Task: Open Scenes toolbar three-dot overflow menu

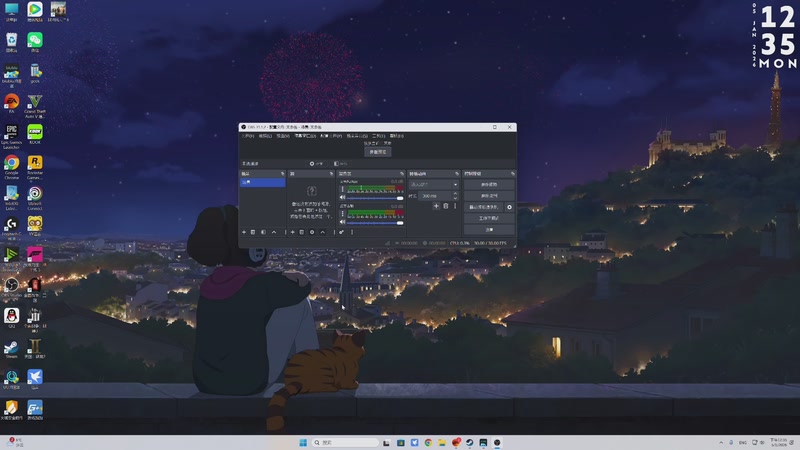Action: pyautogui.click(x=285, y=232)
